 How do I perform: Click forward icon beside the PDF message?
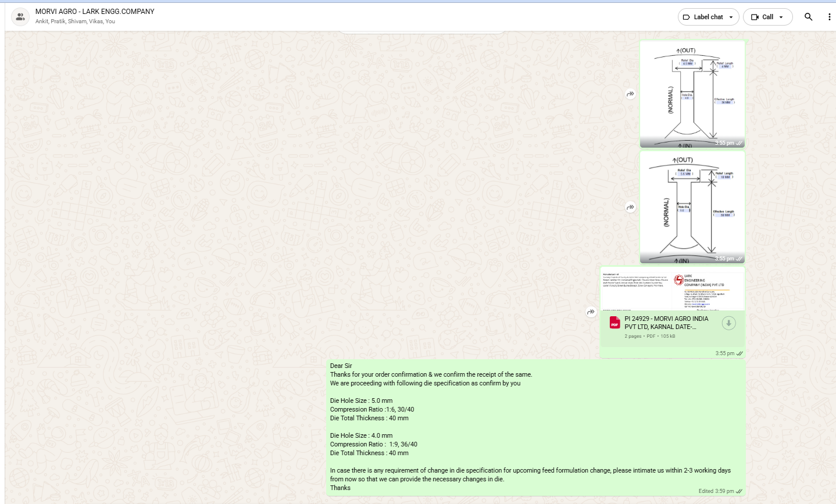[x=591, y=312]
